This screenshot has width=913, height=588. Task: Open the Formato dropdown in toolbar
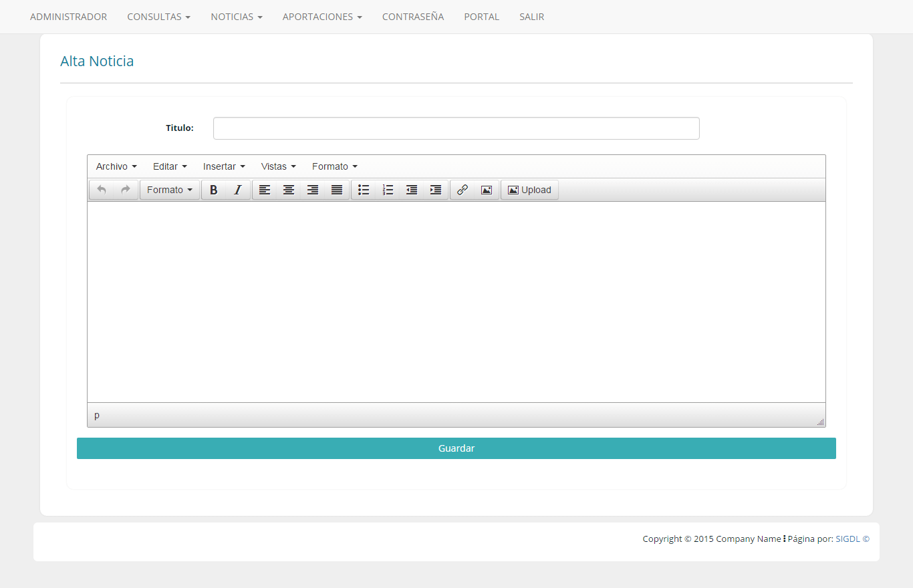coord(170,190)
